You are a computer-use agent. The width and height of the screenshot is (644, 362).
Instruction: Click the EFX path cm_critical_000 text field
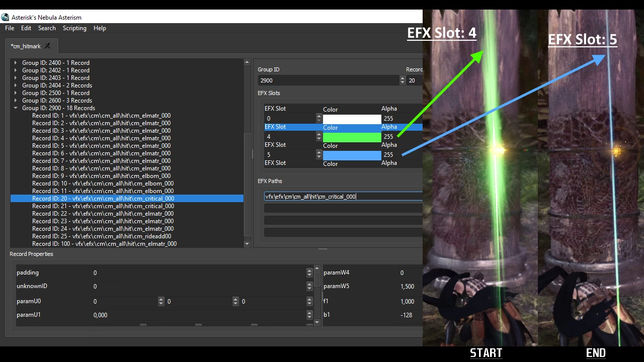pos(343,197)
